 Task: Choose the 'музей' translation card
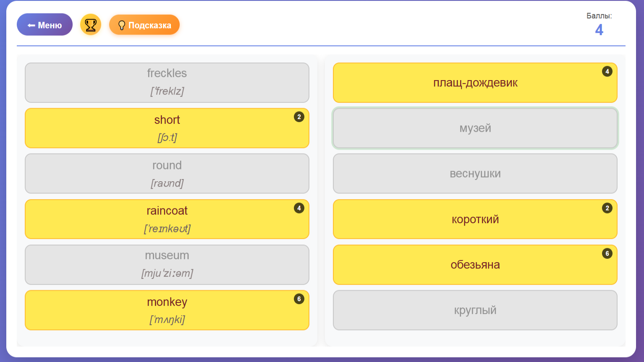tap(475, 128)
